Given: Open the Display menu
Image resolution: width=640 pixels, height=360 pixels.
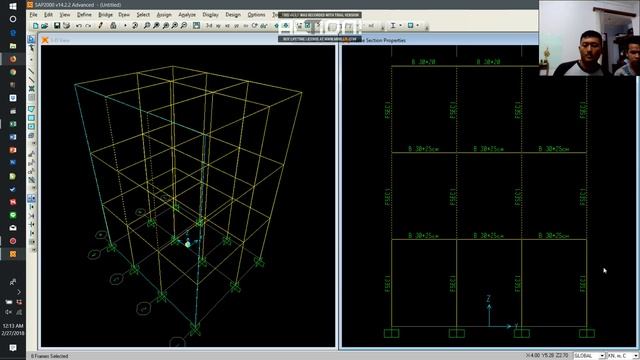Looking at the screenshot, I should coord(211,15).
